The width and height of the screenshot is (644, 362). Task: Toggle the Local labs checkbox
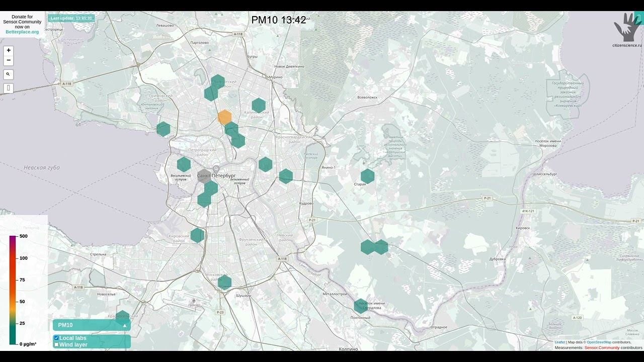tap(56, 338)
